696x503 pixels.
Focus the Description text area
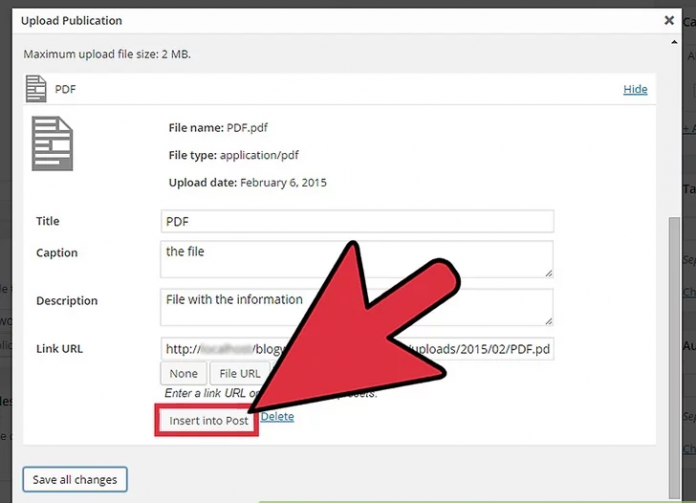coord(356,307)
